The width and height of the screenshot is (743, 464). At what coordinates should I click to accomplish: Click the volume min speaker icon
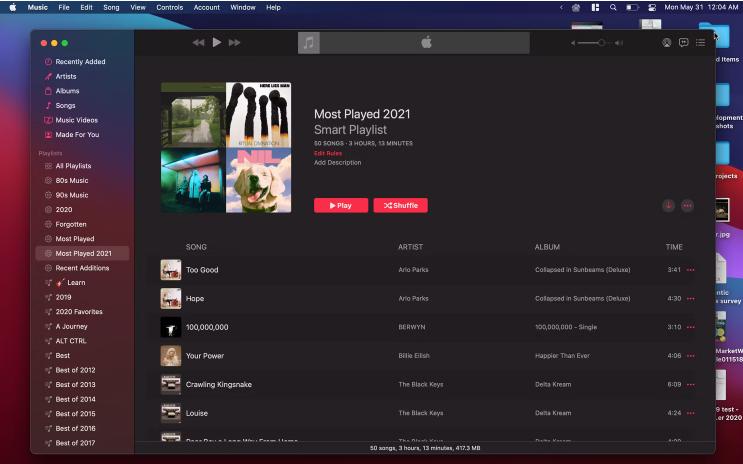[573, 43]
